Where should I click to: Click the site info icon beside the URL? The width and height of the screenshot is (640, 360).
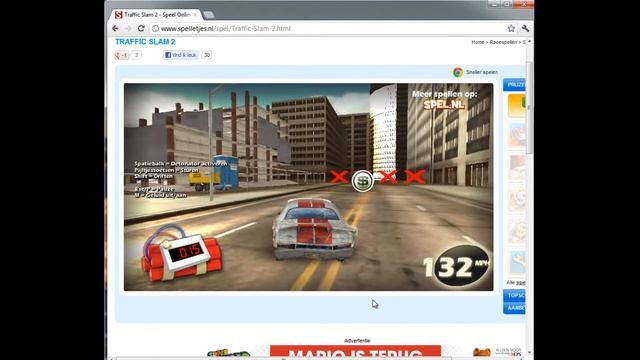pos(155,29)
